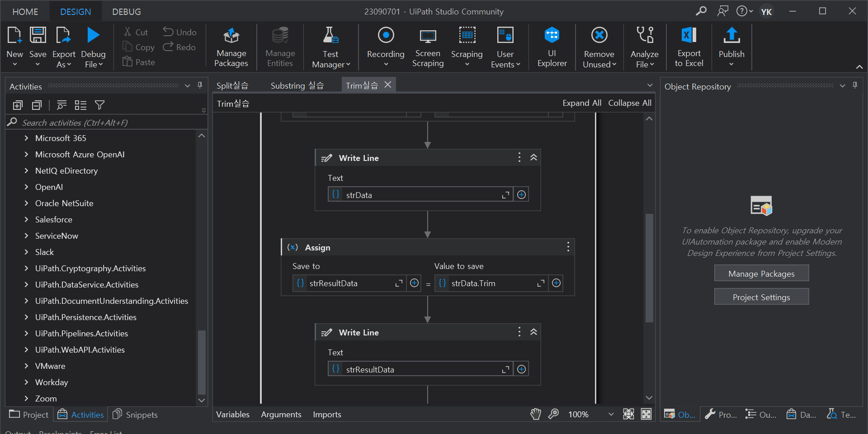Open Imports panel
868x434 pixels.
(327, 414)
